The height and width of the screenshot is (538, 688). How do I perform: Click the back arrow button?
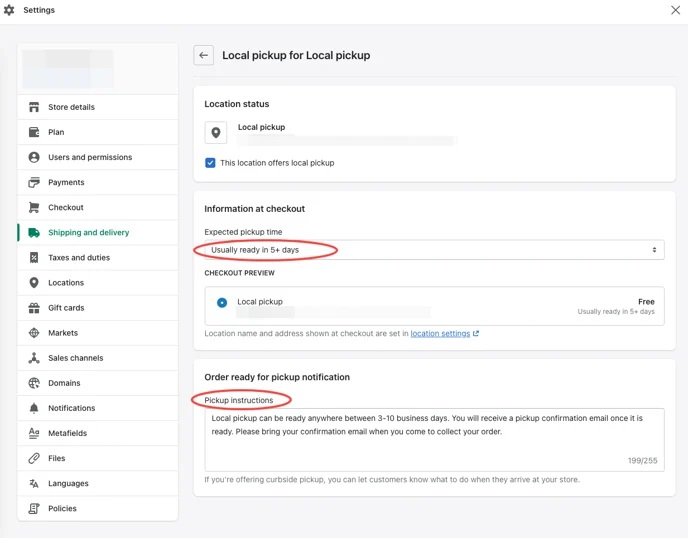pyautogui.click(x=203, y=56)
